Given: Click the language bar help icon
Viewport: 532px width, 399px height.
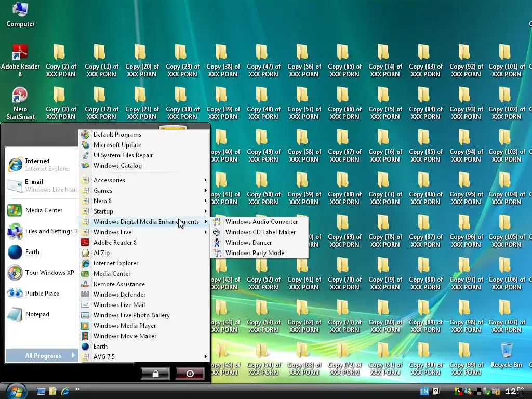Looking at the screenshot, I should (x=436, y=391).
